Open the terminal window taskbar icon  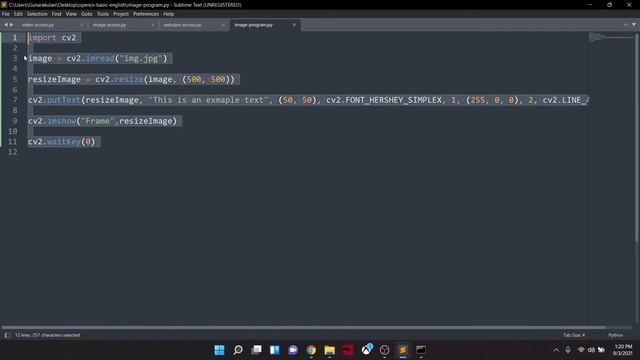(x=421, y=350)
